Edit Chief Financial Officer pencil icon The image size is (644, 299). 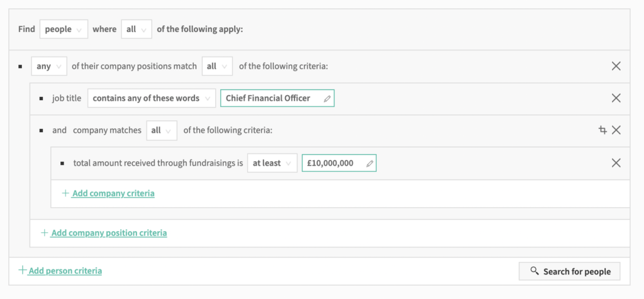pos(327,99)
